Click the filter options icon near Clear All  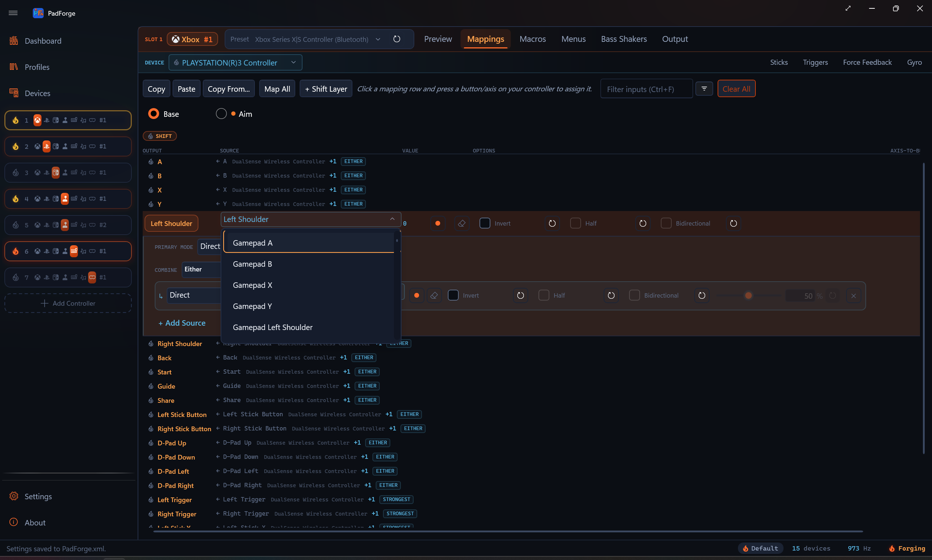tap(704, 89)
